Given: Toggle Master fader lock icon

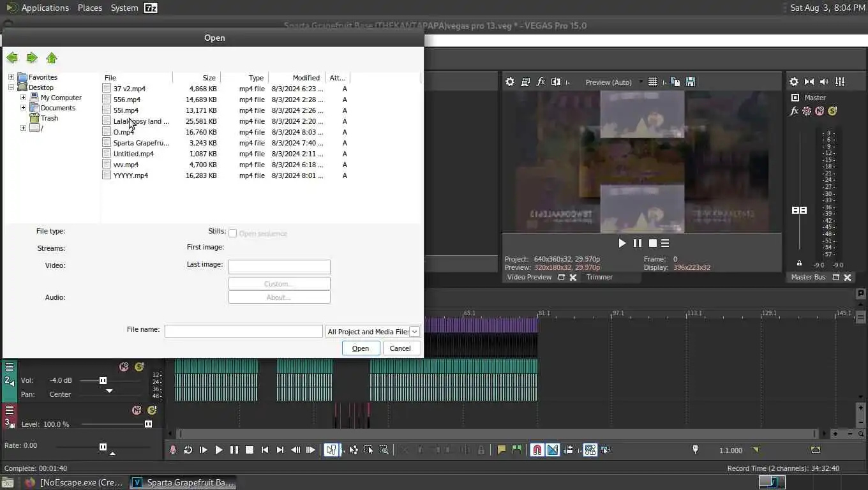Looking at the screenshot, I should point(799,263).
